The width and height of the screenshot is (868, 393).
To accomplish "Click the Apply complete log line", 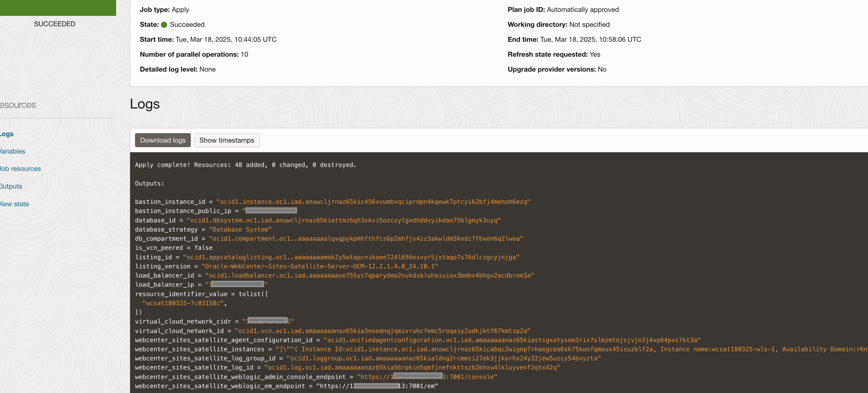I will point(245,165).
